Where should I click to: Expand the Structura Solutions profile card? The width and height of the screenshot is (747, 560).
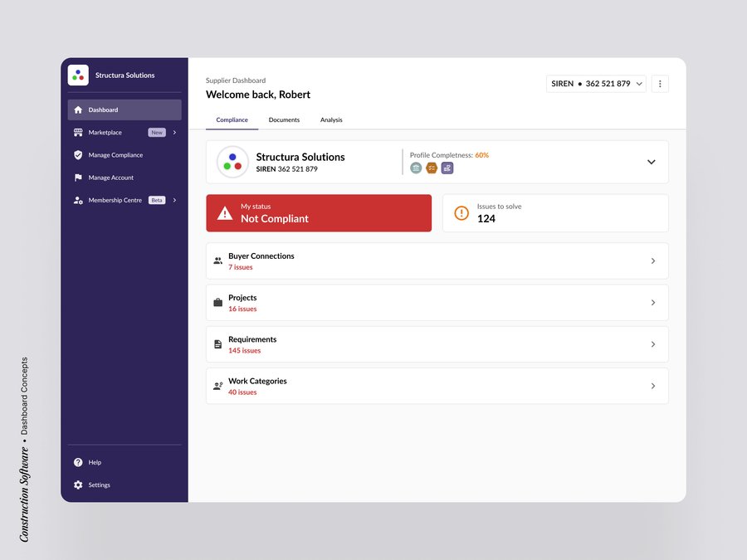pyautogui.click(x=651, y=162)
